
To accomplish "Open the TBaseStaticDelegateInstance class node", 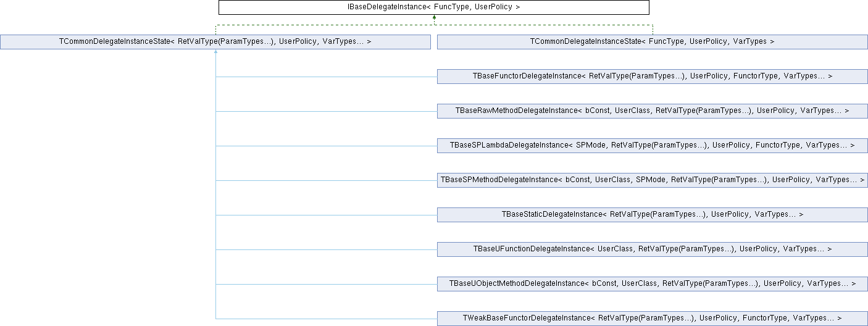I will 652,215.
